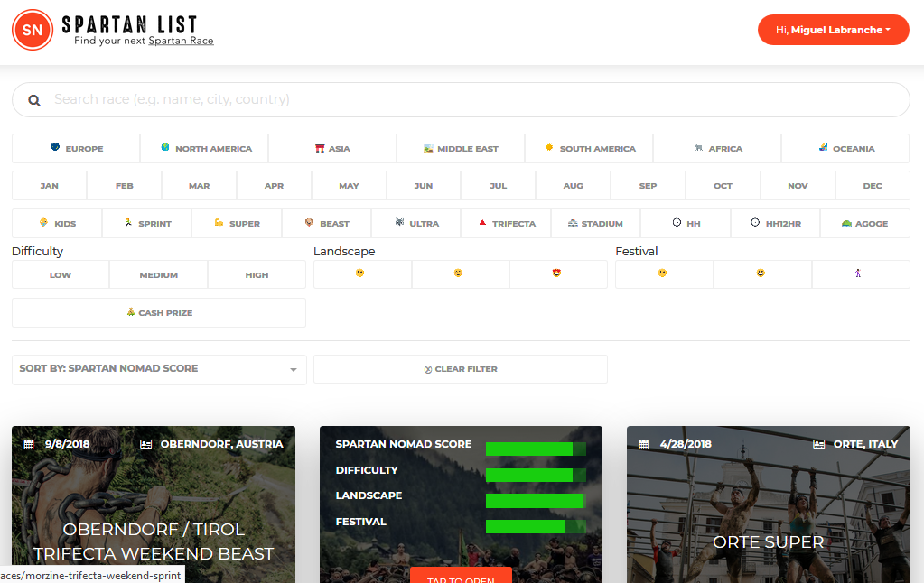Open the Sort By Spartan Nomad Score dropdown
This screenshot has width=924, height=583.
coord(159,369)
